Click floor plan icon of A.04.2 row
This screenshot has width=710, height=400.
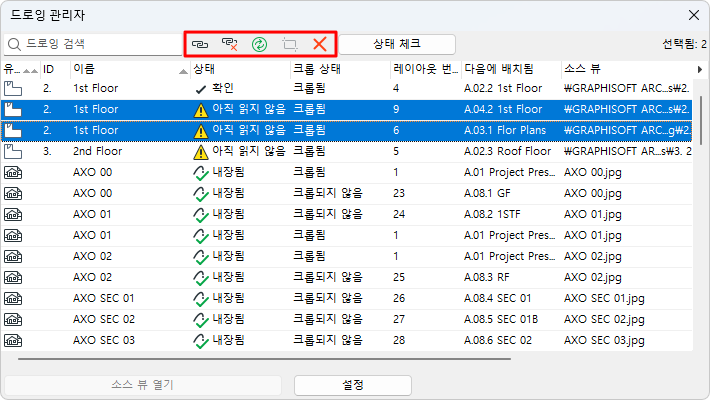[x=13, y=109]
